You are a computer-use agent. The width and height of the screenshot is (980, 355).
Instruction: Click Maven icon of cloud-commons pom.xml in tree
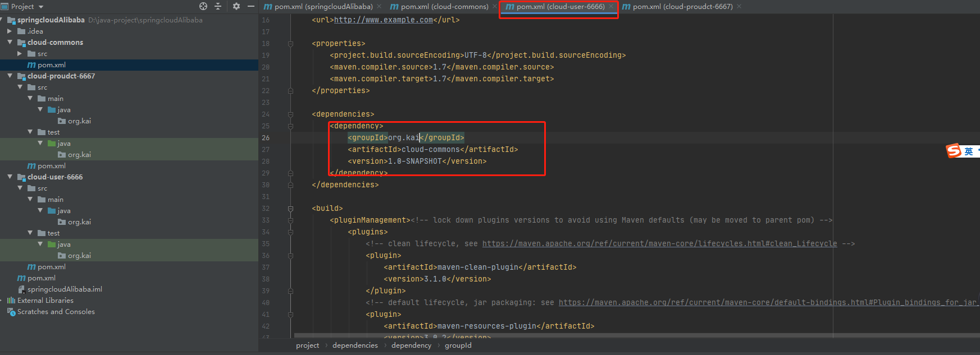31,65
